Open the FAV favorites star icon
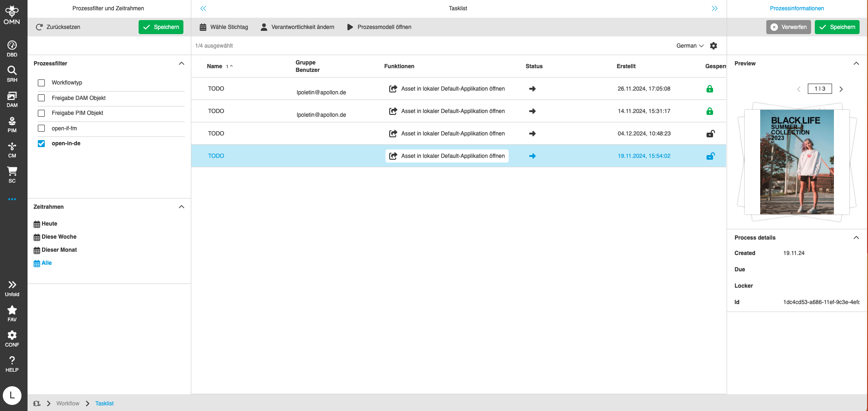Viewport: 868px width, 411px height. (12, 313)
